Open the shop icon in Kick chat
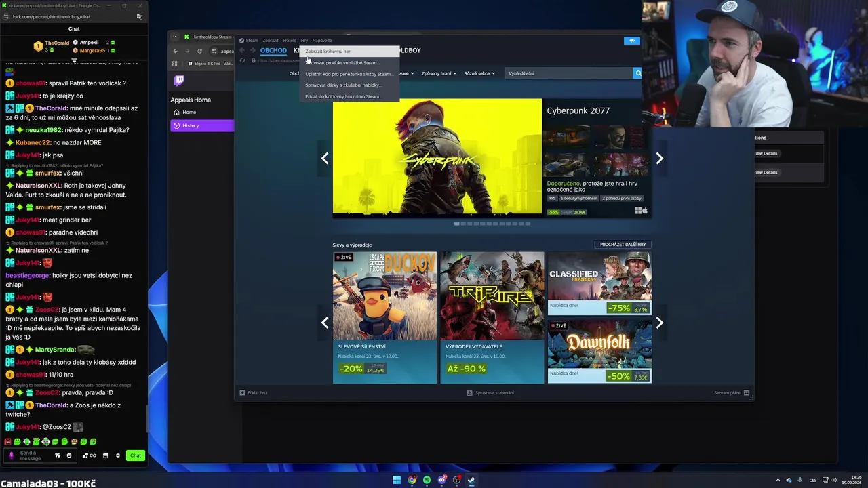Image resolution: width=868 pixels, height=488 pixels. 105,455
